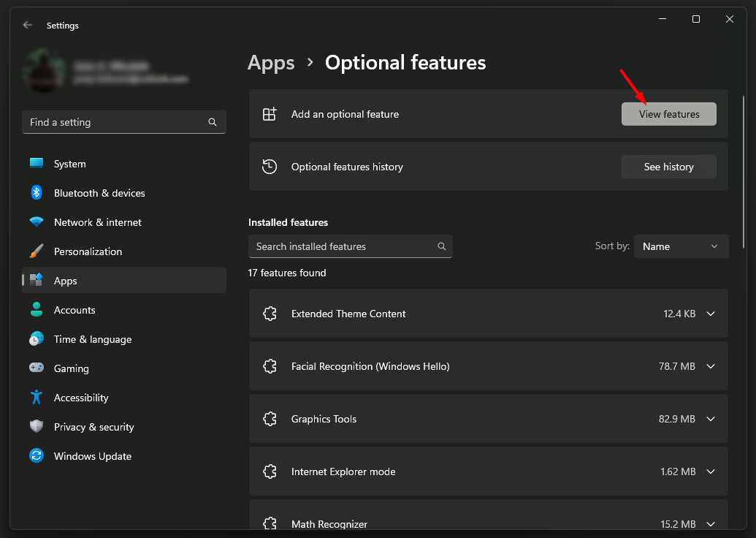Click the 12.4 KB size value

[679, 314]
